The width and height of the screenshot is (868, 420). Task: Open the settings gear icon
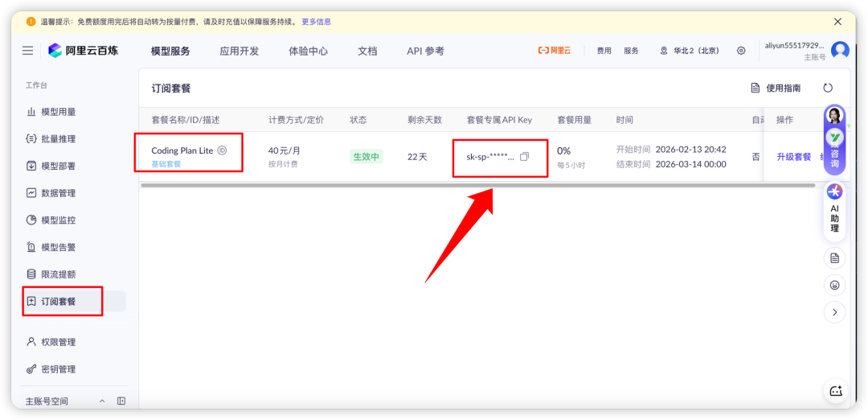(741, 51)
